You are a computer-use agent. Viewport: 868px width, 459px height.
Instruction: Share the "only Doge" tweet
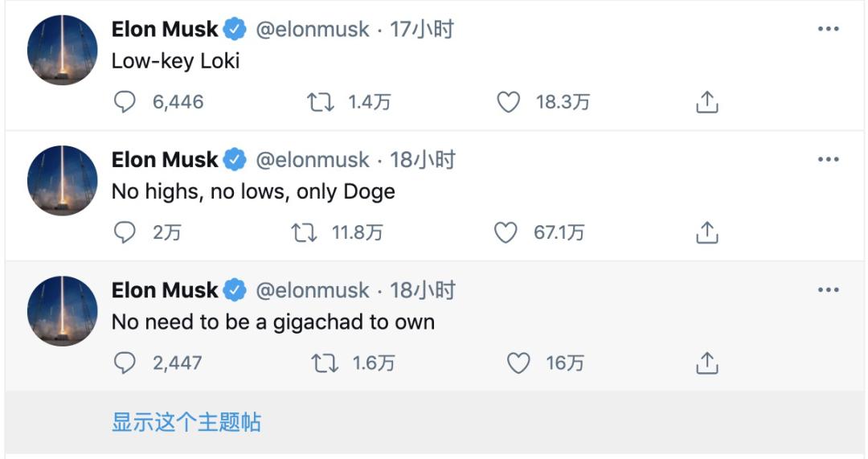click(x=706, y=233)
